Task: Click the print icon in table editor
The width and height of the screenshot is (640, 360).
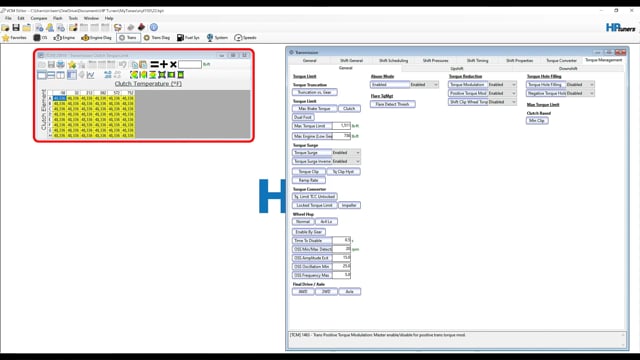Action: (60, 64)
